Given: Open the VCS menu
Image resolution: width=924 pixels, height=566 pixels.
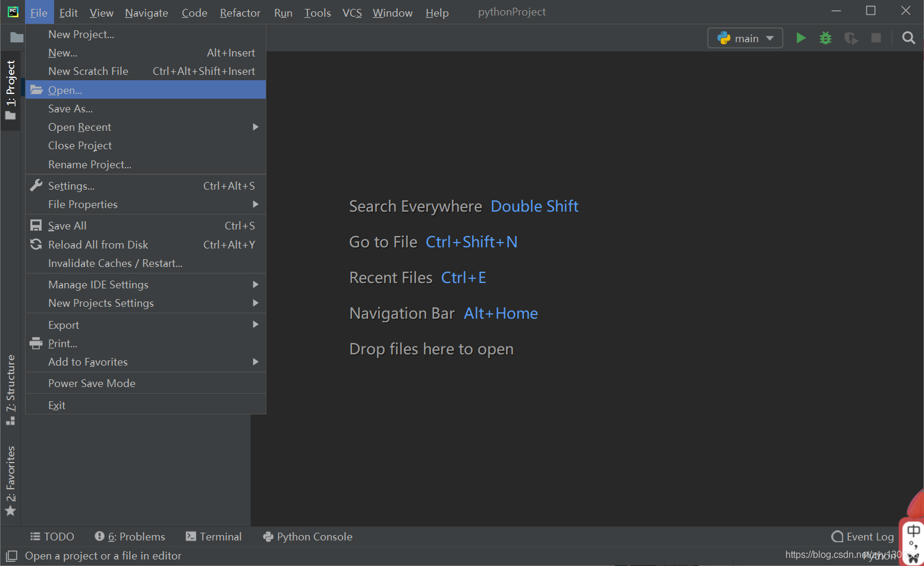Looking at the screenshot, I should point(352,12).
